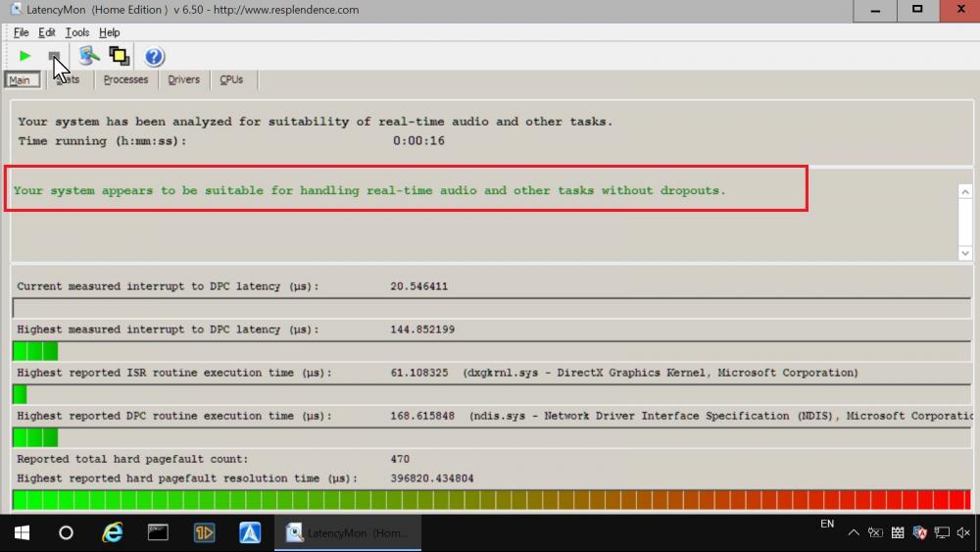
Task: Click the report pane scroll down arrow
Action: point(965,253)
